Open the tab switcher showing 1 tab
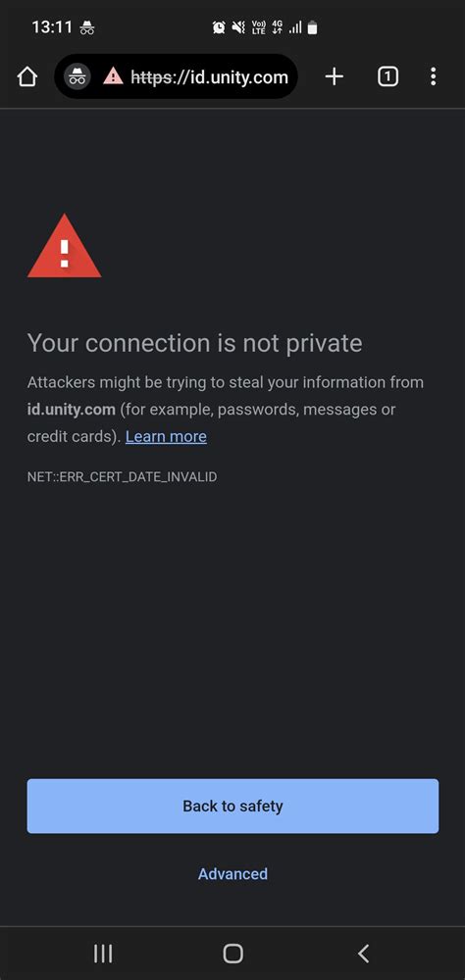Screen dimensions: 465x980 coord(387,76)
